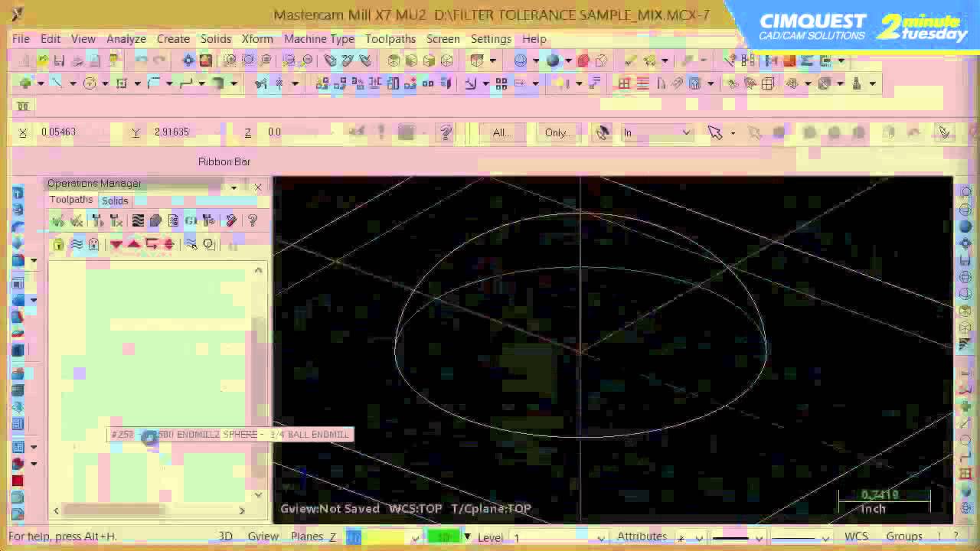Move insert arrow down with red down arrow
The image size is (980, 551).
[116, 245]
